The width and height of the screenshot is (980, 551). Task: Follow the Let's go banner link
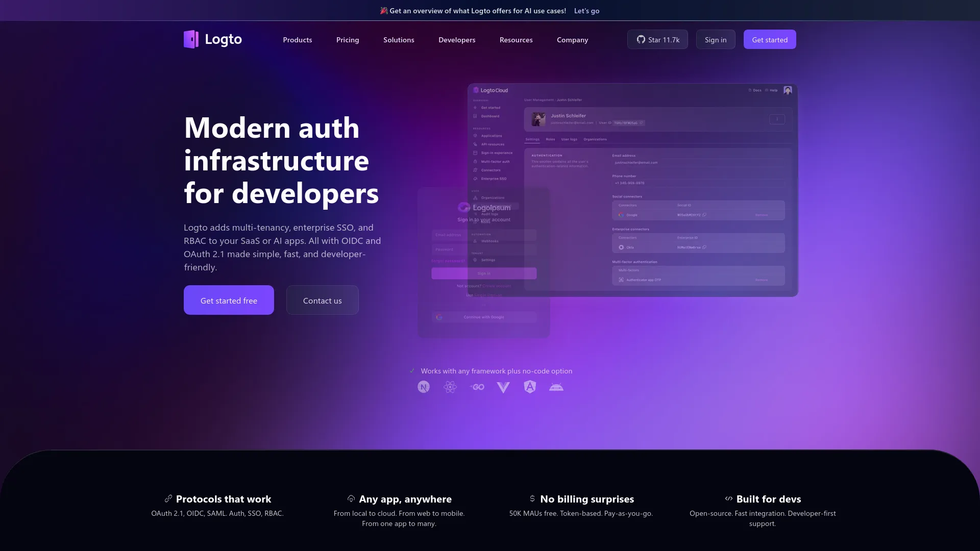click(586, 11)
